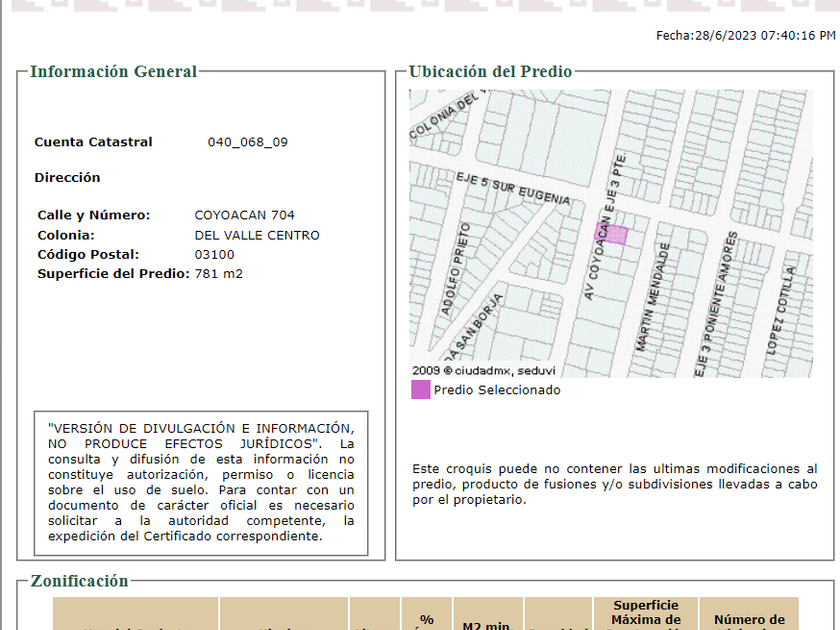Click the pink Predio Seleccionado legend square
This screenshot has width=840, height=630.
tap(421, 390)
